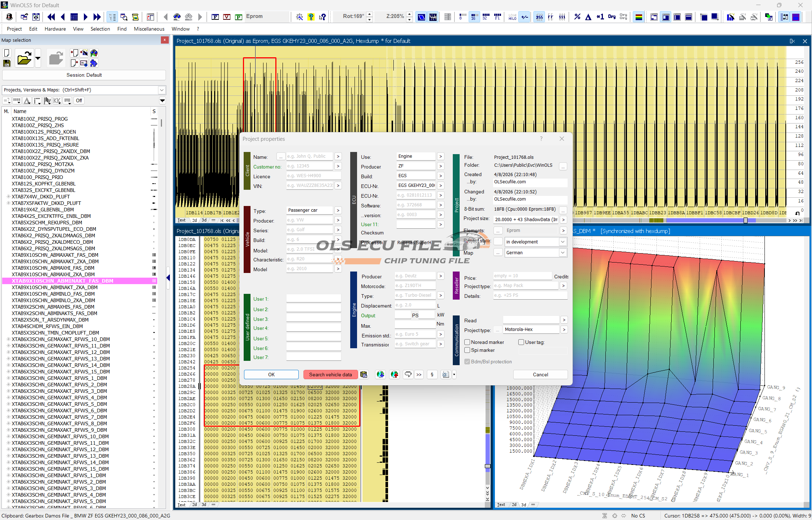Tick the User tag checkbox
Viewport: 812px width, 520px height.
[x=521, y=342]
